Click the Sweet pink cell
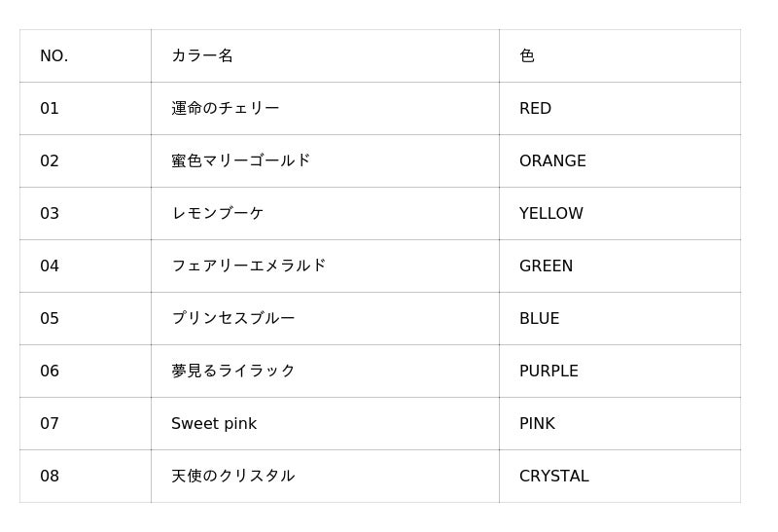Image resolution: width=778 pixels, height=532 pixels. pos(214,424)
